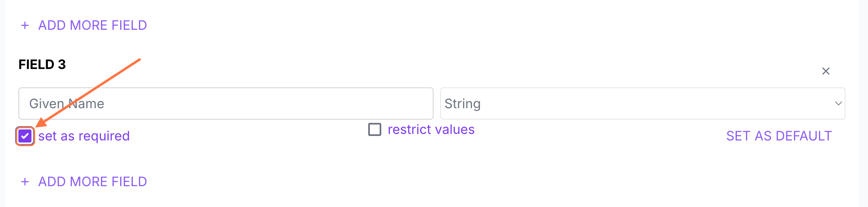Click SET AS DEFAULT
Viewport: 868px width, 207px height.
[x=779, y=136]
